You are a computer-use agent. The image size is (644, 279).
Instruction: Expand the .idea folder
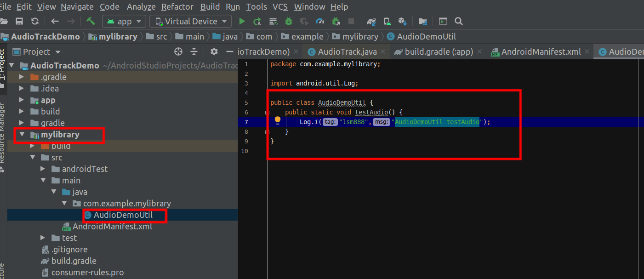tap(22, 88)
